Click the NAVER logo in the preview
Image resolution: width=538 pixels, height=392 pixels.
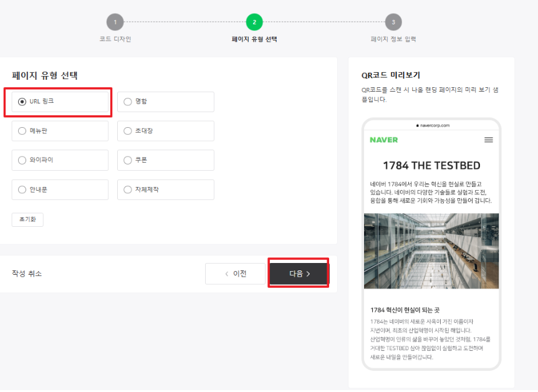383,140
